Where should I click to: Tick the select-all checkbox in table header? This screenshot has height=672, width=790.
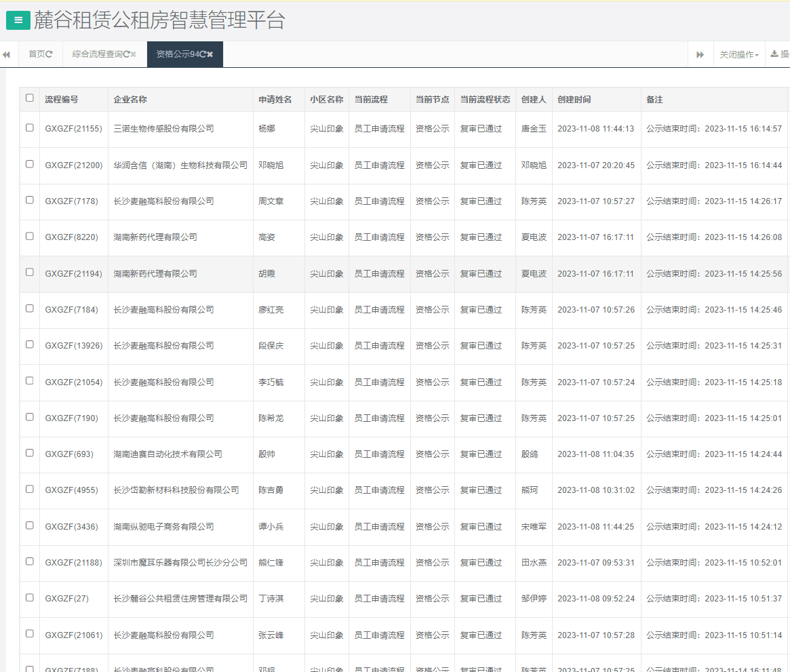pos(29,98)
